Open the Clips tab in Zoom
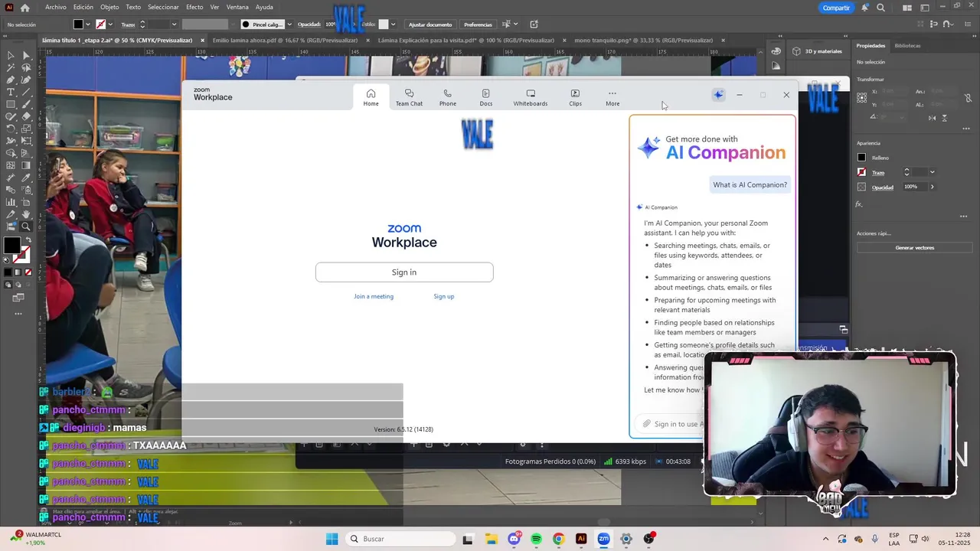The height and width of the screenshot is (551, 980). click(575, 97)
